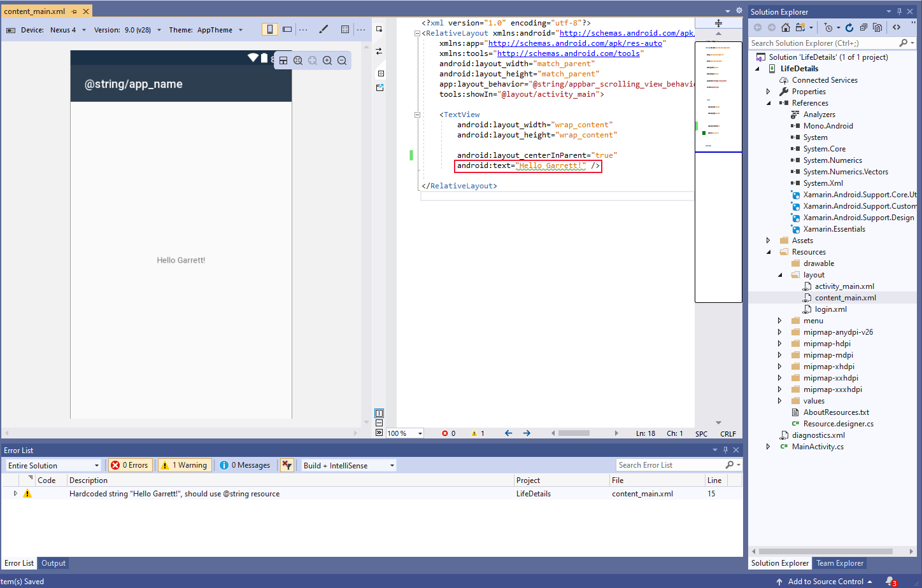Zoom in on the designer surface
The image size is (922, 588).
point(327,60)
